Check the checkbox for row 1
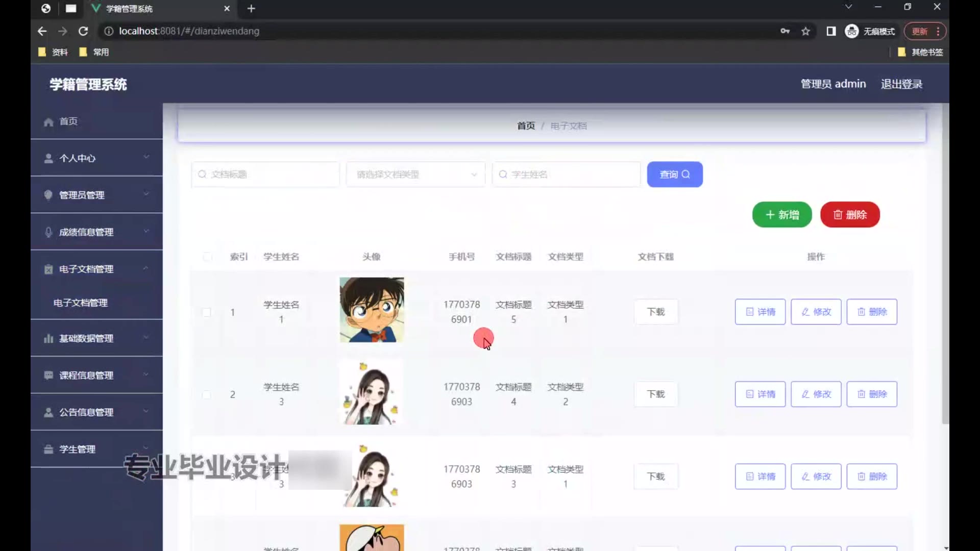980x551 pixels. pos(206,312)
